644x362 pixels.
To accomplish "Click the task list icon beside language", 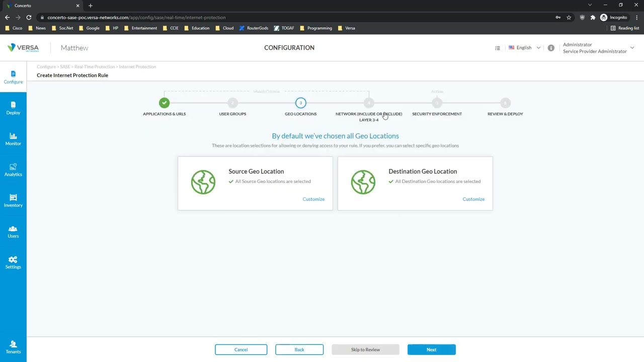I will (x=498, y=48).
